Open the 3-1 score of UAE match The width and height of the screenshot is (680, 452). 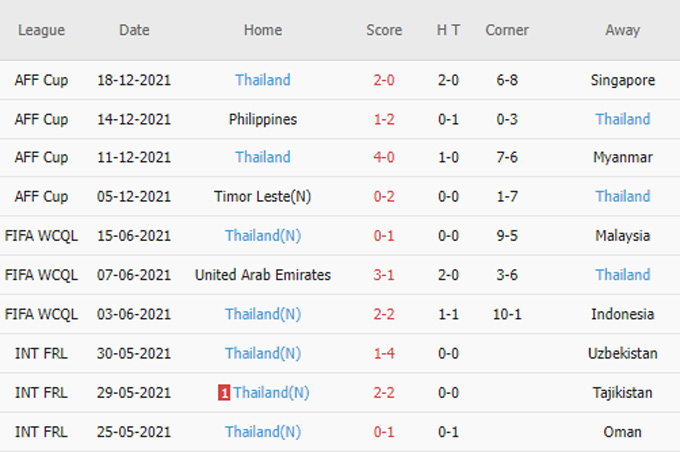[384, 275]
